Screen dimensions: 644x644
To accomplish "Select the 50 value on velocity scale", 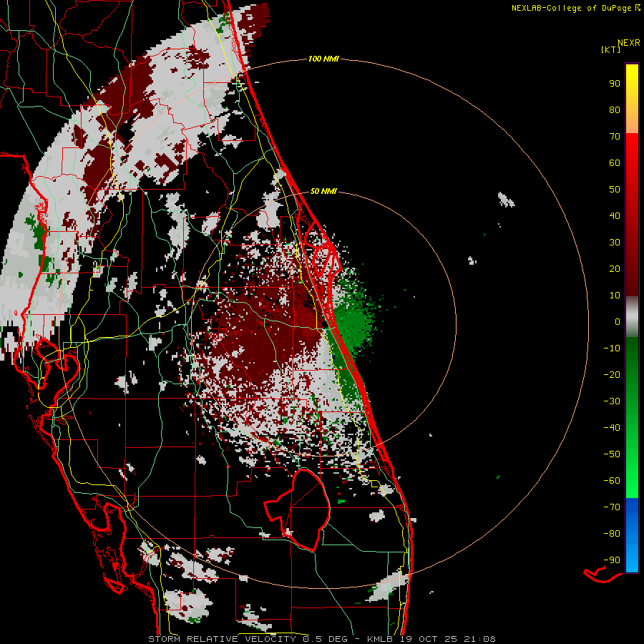I will (x=615, y=190).
